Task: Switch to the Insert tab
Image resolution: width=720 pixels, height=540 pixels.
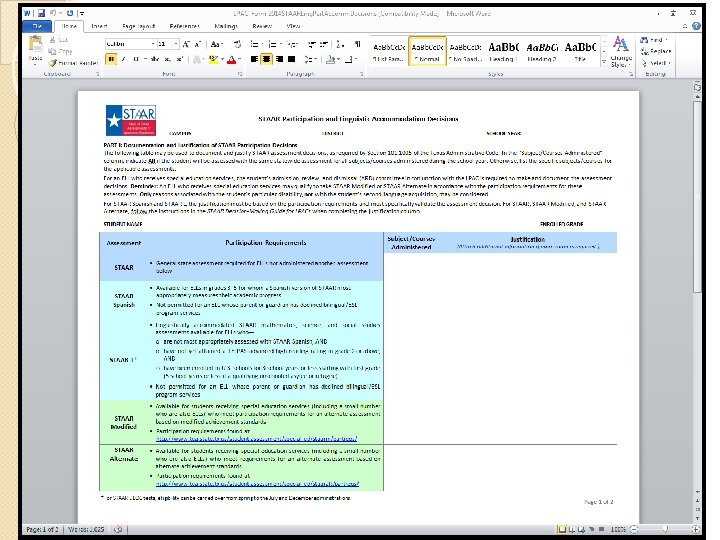Action: pyautogui.click(x=99, y=26)
